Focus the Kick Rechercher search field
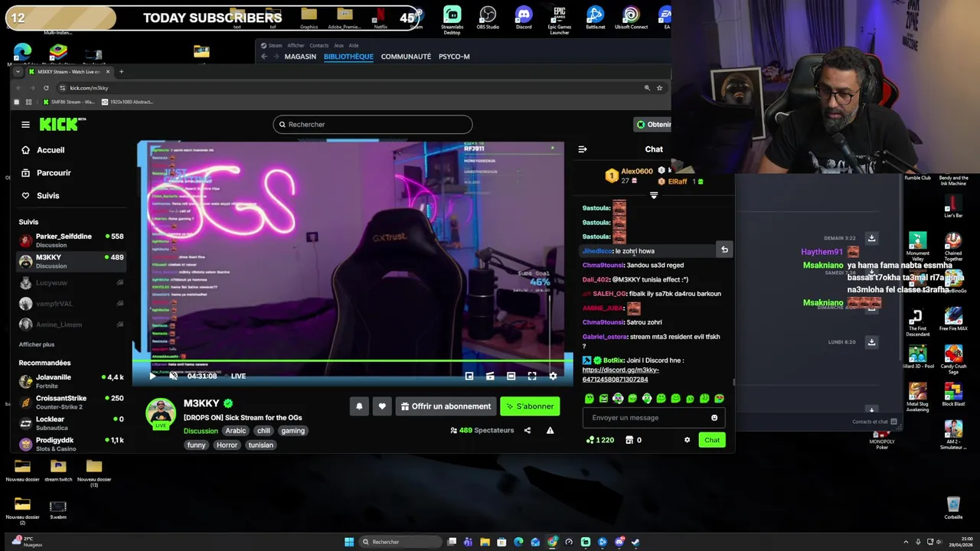Screen dimensions: 980x551 373,124
